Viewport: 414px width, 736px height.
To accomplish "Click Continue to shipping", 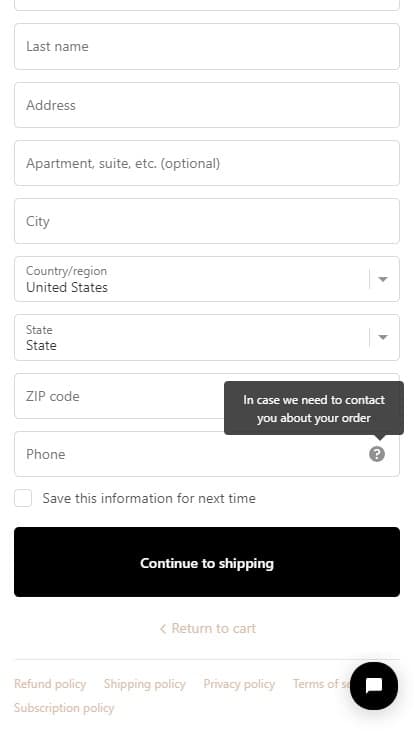I will [x=207, y=562].
